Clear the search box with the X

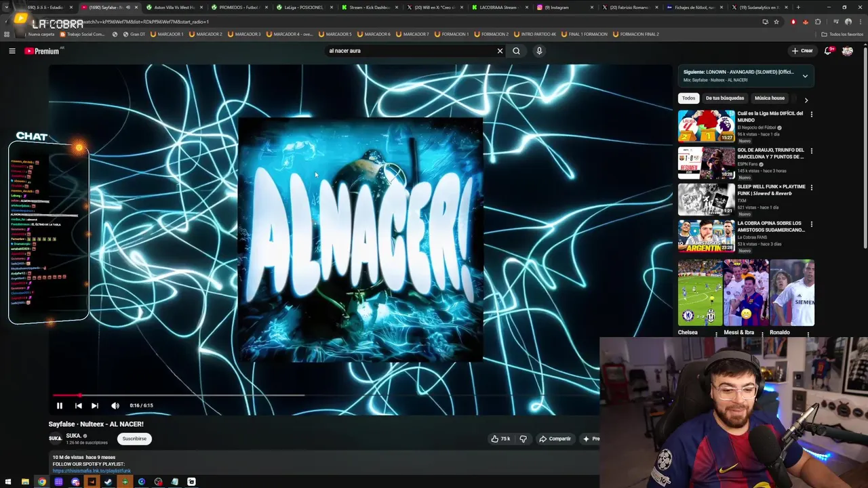[x=500, y=51]
